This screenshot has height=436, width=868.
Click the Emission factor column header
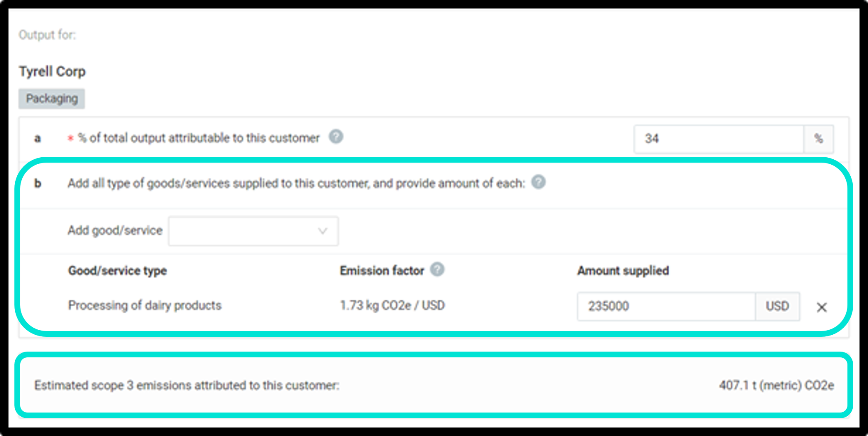click(x=382, y=270)
